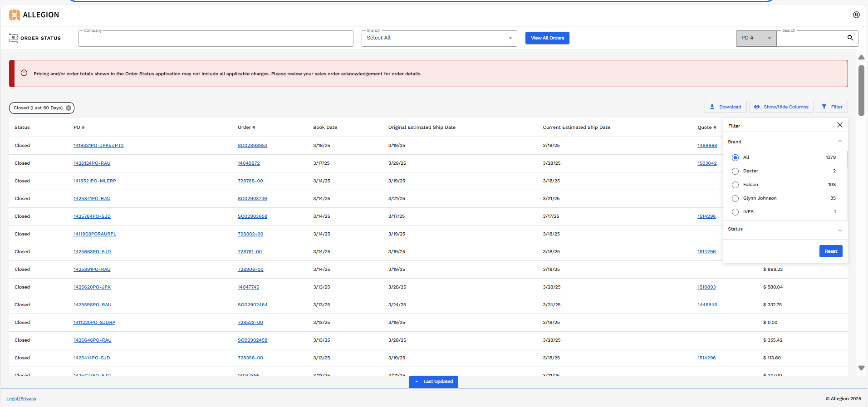Open order 728788-00
868x407 pixels.
250,181
